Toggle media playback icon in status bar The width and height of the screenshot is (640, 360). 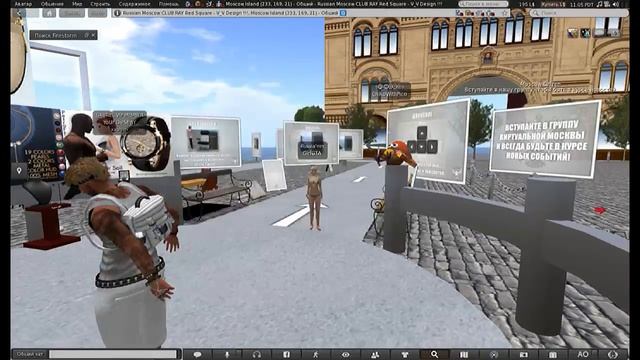607,4
